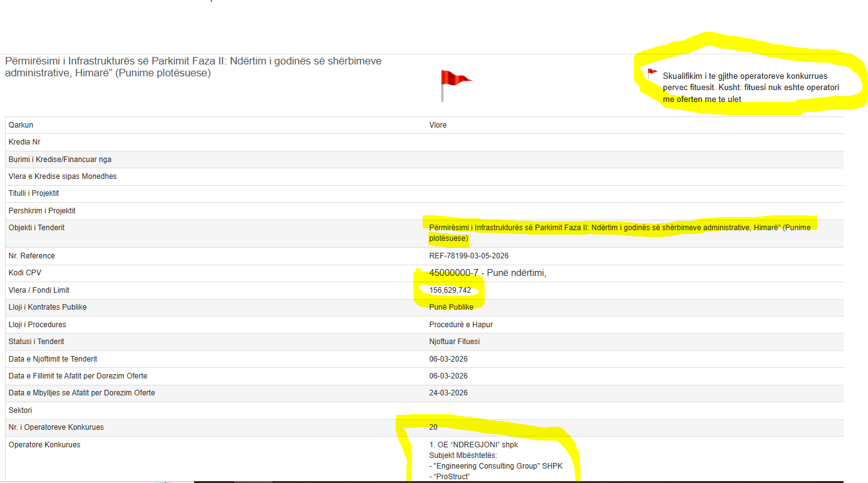The image size is (868, 483).
Task: Click operator 'OE NDREGJONI shpk' entry
Action: pyautogui.click(x=473, y=445)
